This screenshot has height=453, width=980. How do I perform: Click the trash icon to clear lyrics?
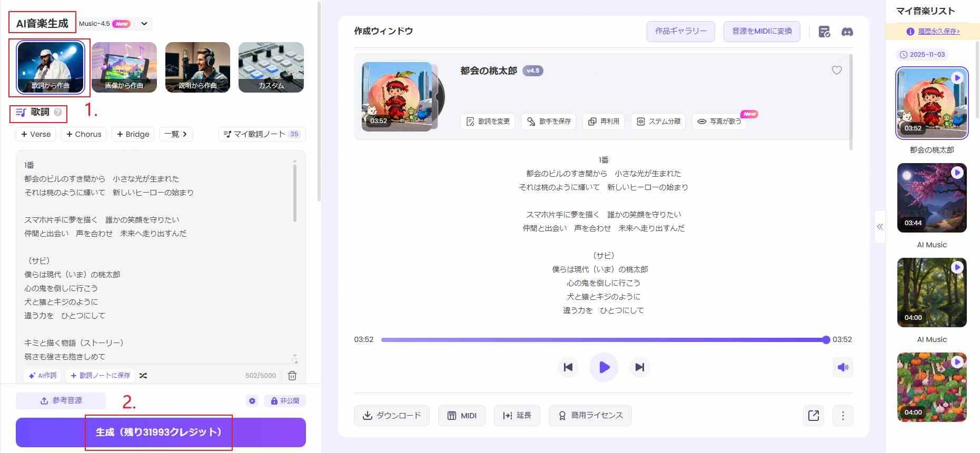[292, 376]
